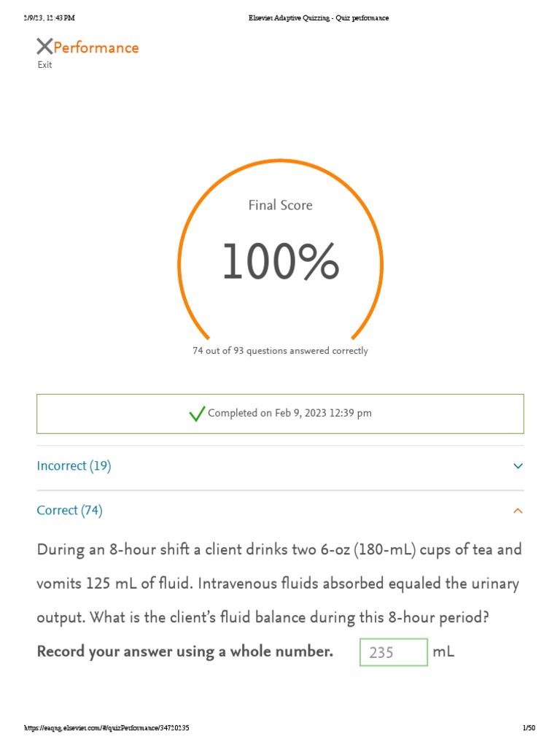Click the 100% score value
Screen dimensions: 560x747
[x=280, y=263]
